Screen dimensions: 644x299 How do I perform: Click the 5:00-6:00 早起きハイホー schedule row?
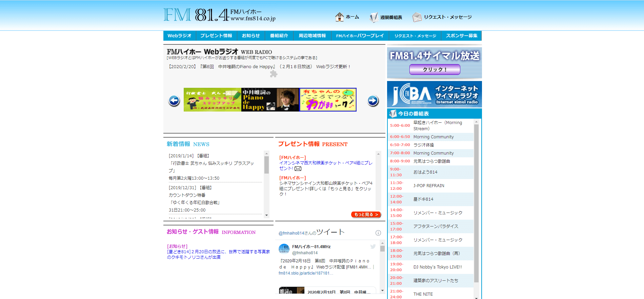[x=430, y=125]
